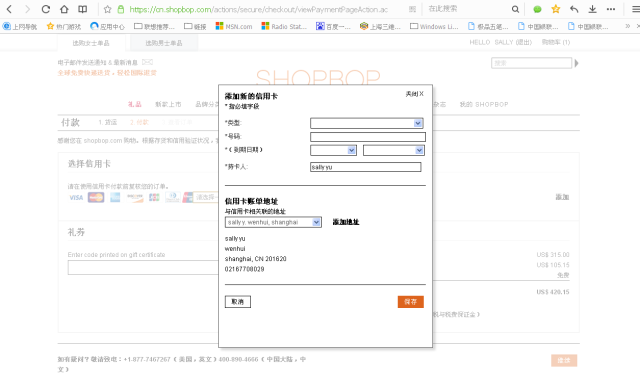Screen dimensions: 640x385
Task: Click the VISA card logo
Action: pyautogui.click(x=76, y=198)
